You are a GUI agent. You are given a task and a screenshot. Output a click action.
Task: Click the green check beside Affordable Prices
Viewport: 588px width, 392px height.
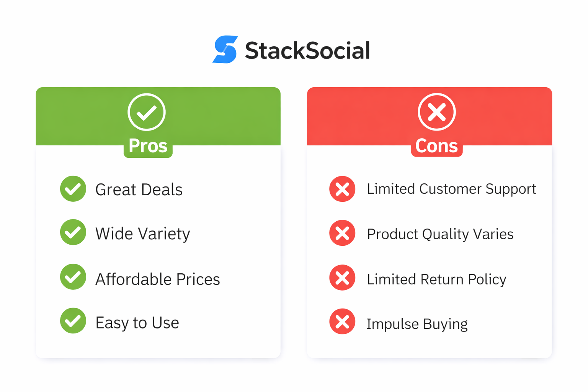73,277
